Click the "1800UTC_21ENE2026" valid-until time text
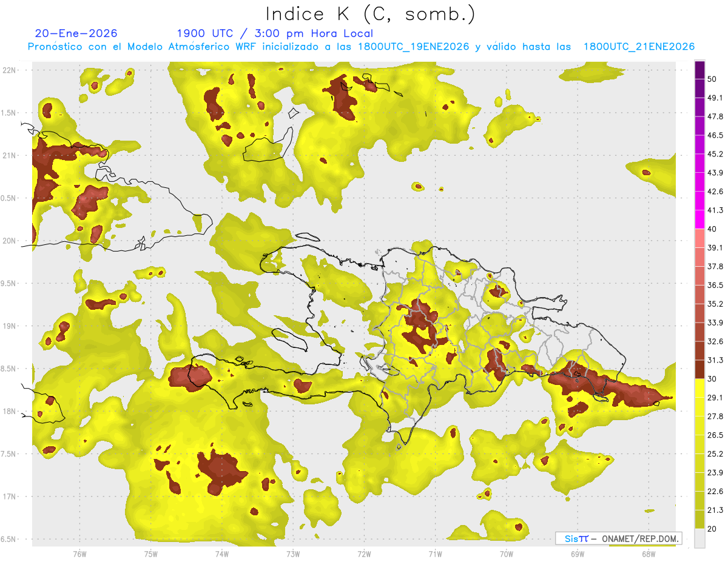The height and width of the screenshot is (562, 728). coord(639,47)
